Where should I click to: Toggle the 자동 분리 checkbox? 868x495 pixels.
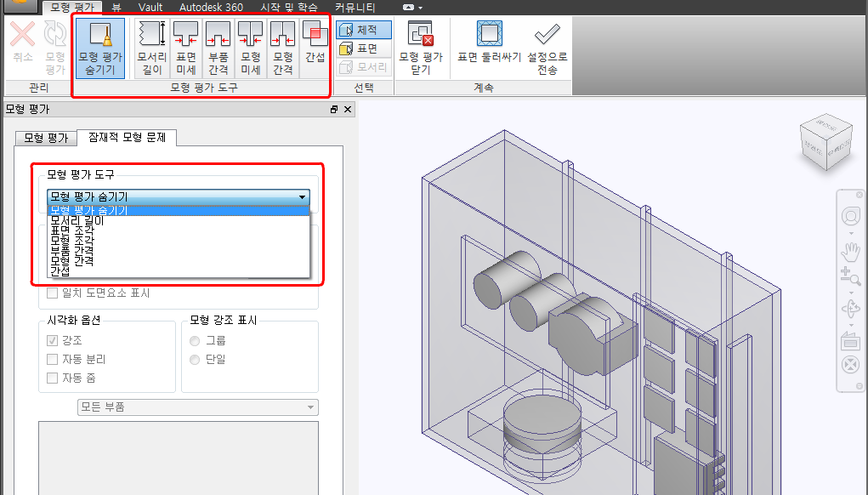[53, 360]
